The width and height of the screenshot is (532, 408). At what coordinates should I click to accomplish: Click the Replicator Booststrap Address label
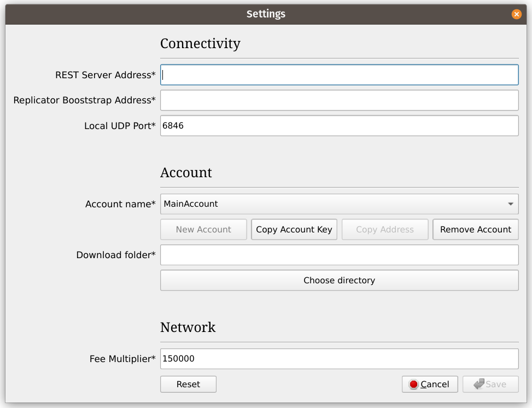[85, 101]
